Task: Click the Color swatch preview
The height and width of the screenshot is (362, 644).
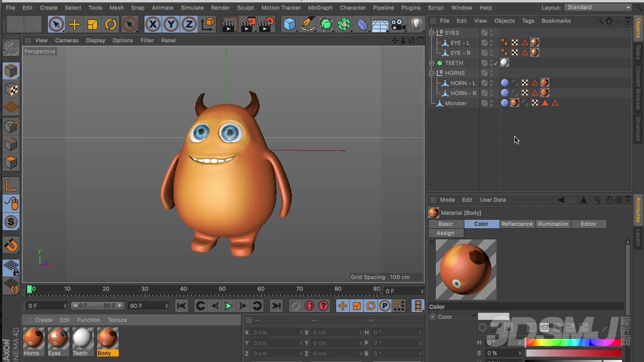Action: (x=493, y=317)
